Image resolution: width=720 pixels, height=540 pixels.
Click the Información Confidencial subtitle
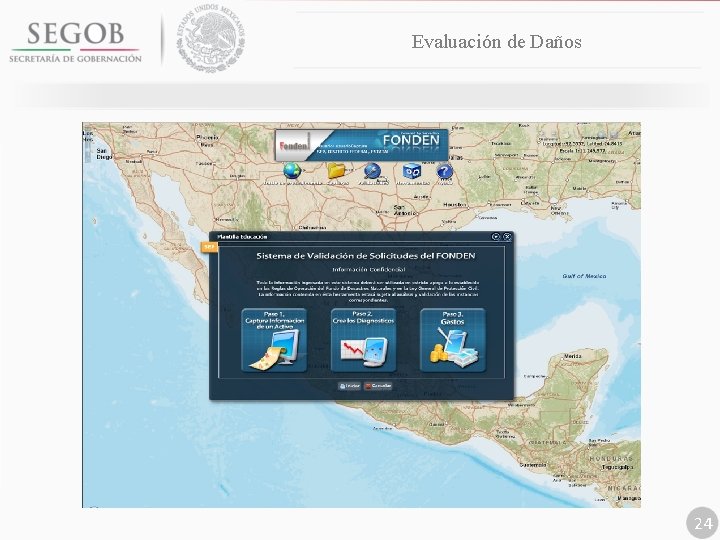[x=369, y=270]
